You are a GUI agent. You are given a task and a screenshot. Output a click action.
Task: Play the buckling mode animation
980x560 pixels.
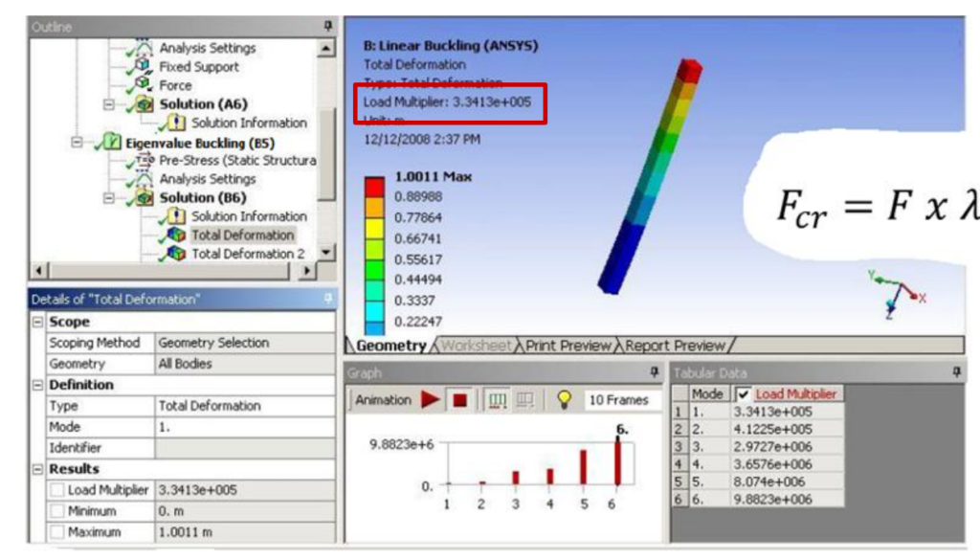(430, 399)
